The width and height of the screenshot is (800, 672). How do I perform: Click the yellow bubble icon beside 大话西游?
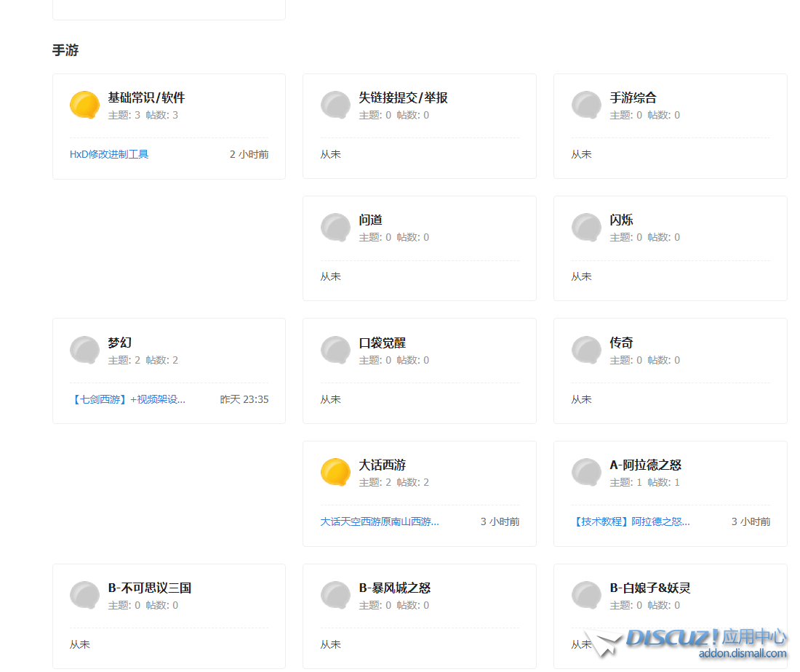click(x=335, y=473)
